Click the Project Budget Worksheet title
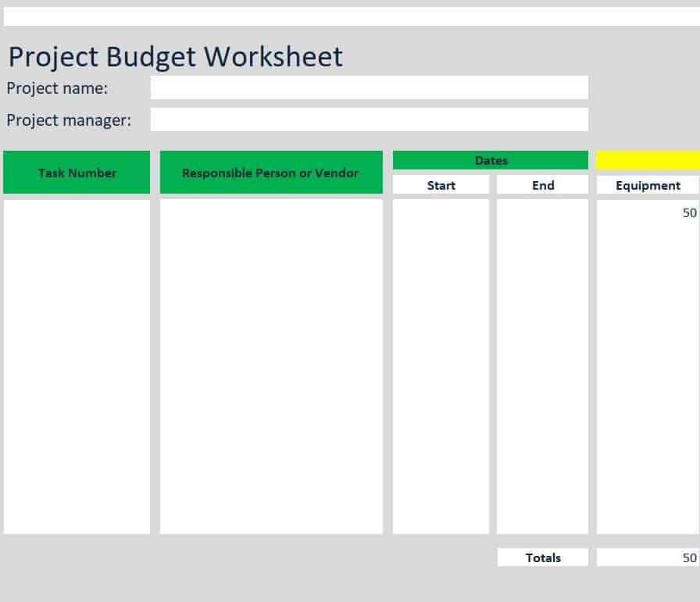Screen dimensions: 700x602 (x=175, y=57)
